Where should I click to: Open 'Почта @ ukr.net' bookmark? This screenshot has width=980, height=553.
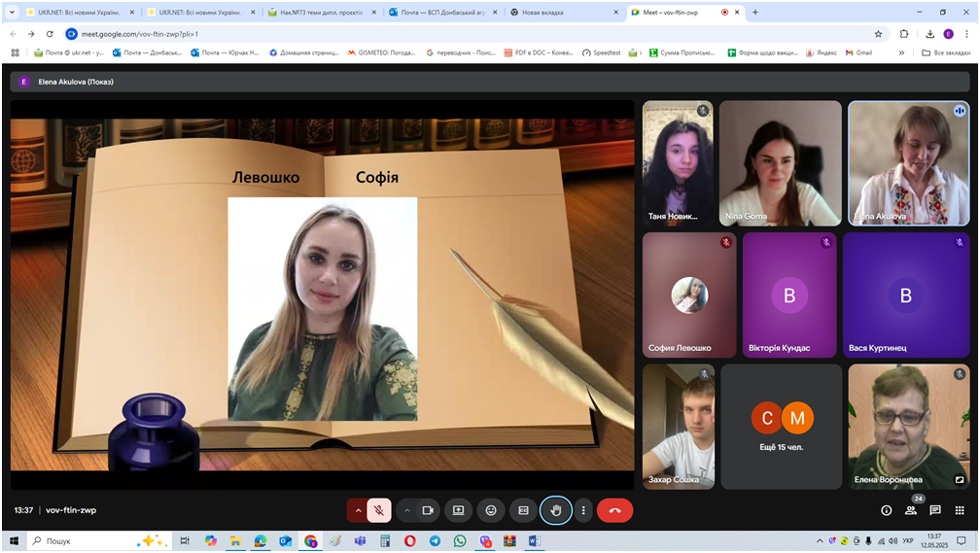69,52
